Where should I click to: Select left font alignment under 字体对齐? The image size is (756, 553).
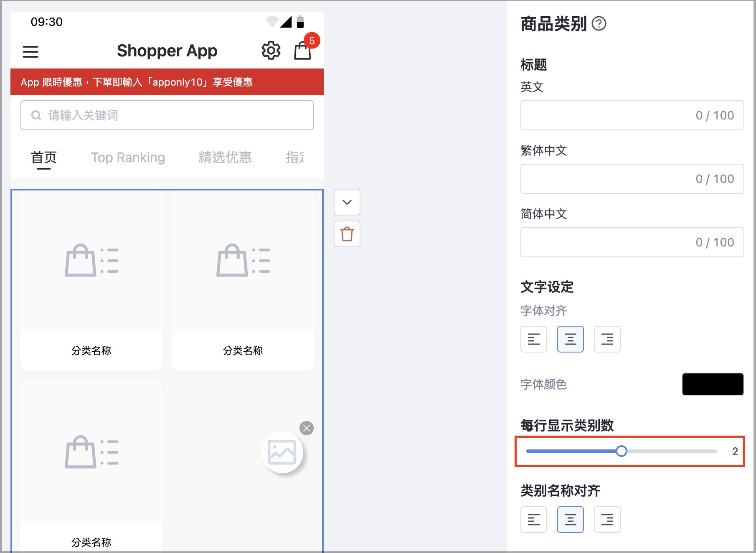point(534,339)
